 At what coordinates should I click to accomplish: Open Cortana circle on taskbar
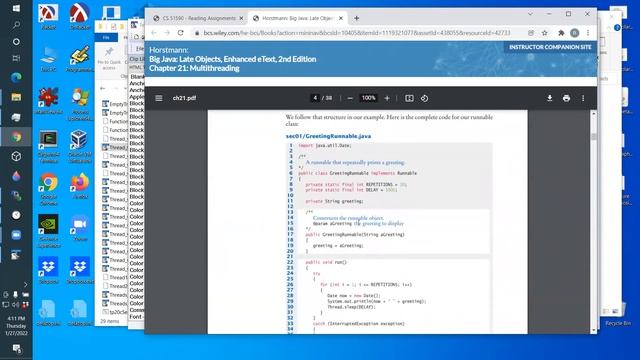pyautogui.click(x=16, y=42)
